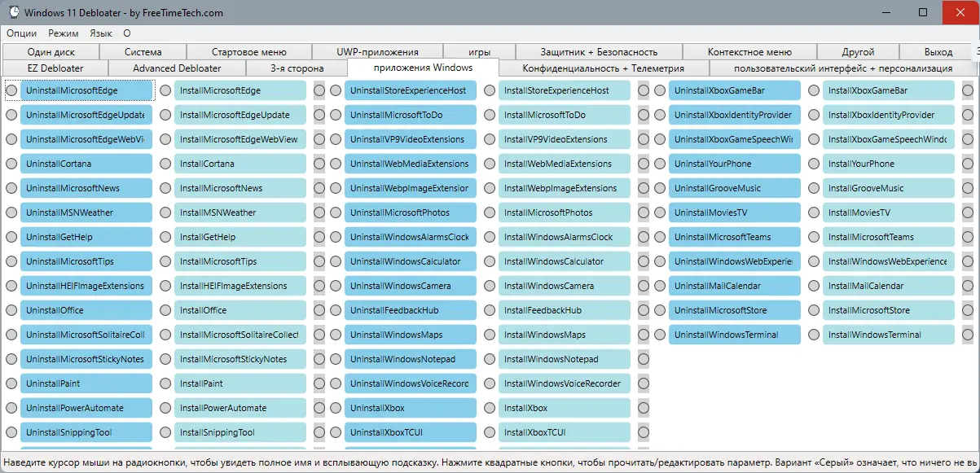The width and height of the screenshot is (980, 473).
Task: Click the status bar hint starting 'Наведите курсор мыши'
Action: coord(490,462)
